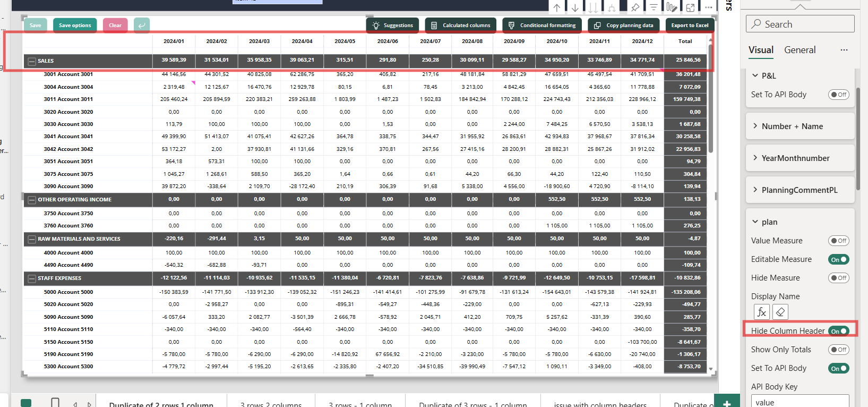Click the drill up arrow icon

(x=556, y=7)
